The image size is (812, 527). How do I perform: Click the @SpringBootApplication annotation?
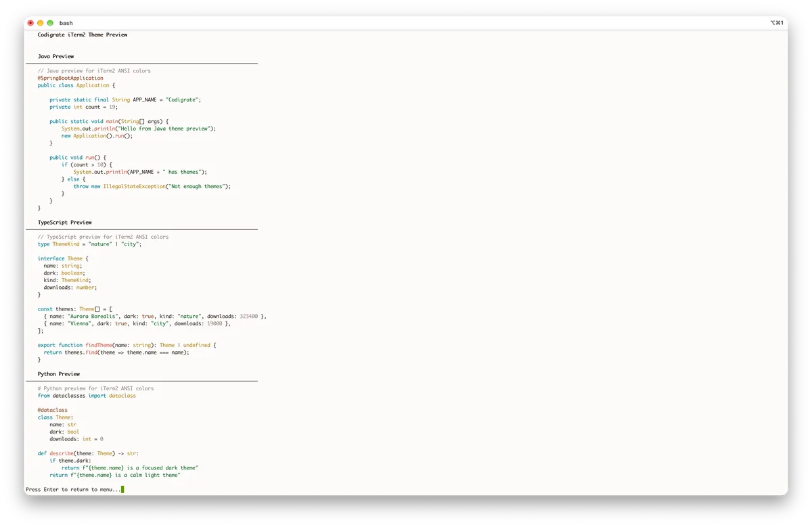click(70, 78)
